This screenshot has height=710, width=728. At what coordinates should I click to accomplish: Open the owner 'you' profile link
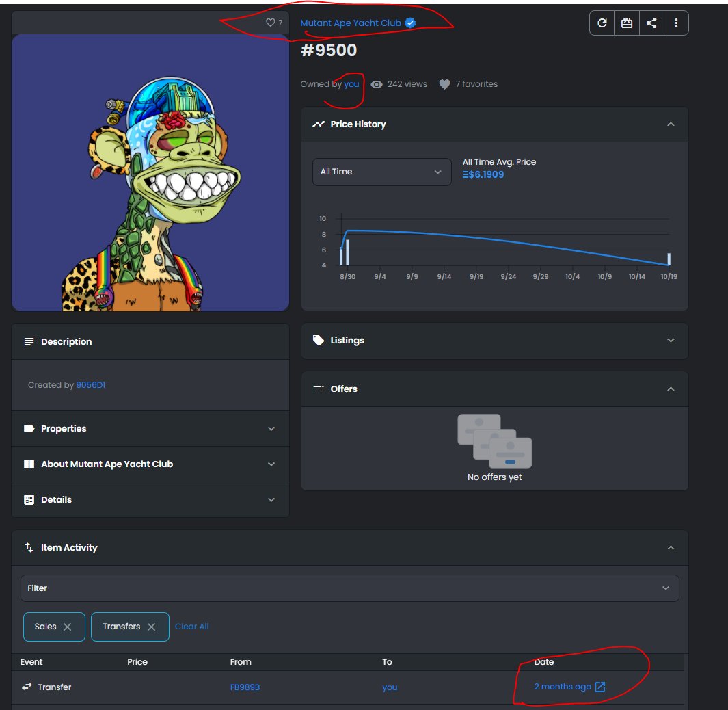(x=351, y=84)
